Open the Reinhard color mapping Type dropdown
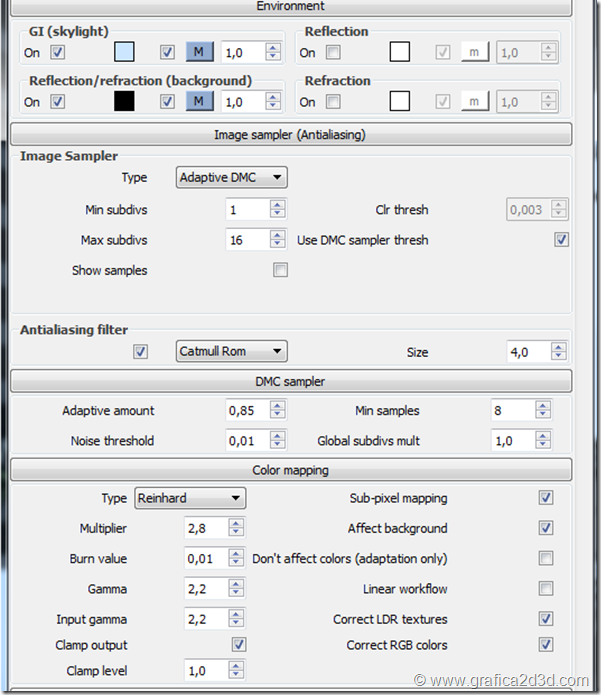The width and height of the screenshot is (601, 695). pyautogui.click(x=189, y=498)
